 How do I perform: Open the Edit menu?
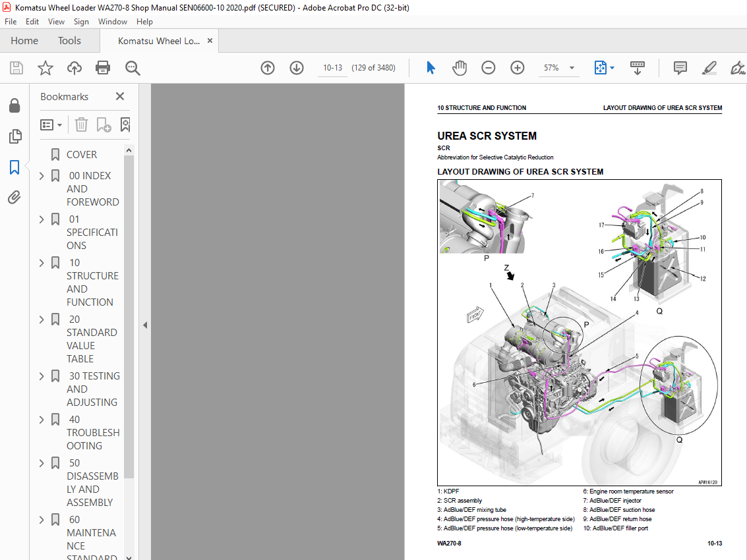[x=32, y=22]
